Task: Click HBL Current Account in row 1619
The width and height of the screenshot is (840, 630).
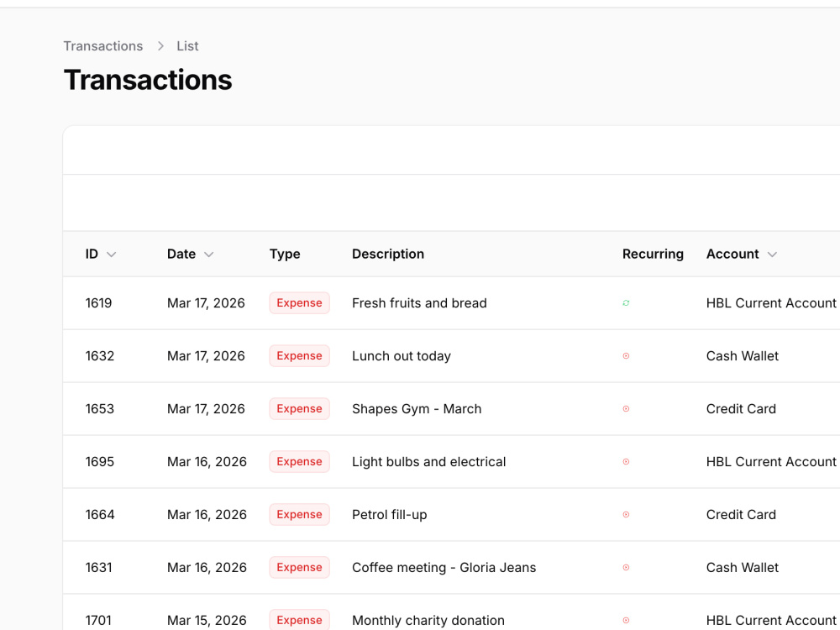Action: coord(771,303)
